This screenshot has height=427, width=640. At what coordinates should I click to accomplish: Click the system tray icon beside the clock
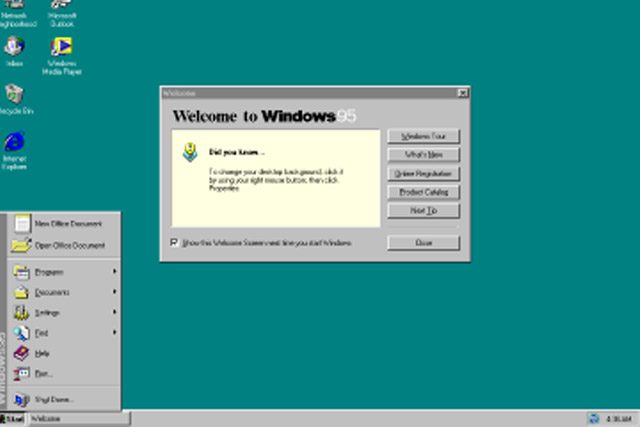click(x=594, y=418)
